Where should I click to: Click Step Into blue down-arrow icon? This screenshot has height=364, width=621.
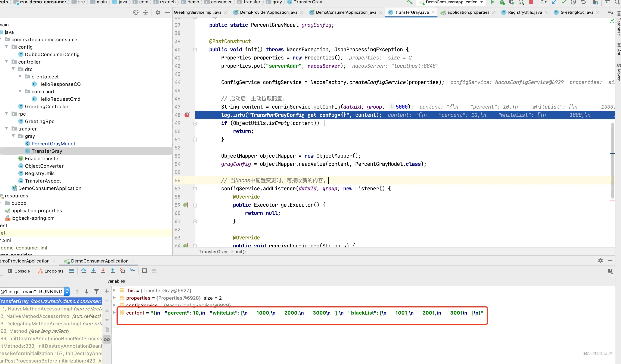click(93, 271)
